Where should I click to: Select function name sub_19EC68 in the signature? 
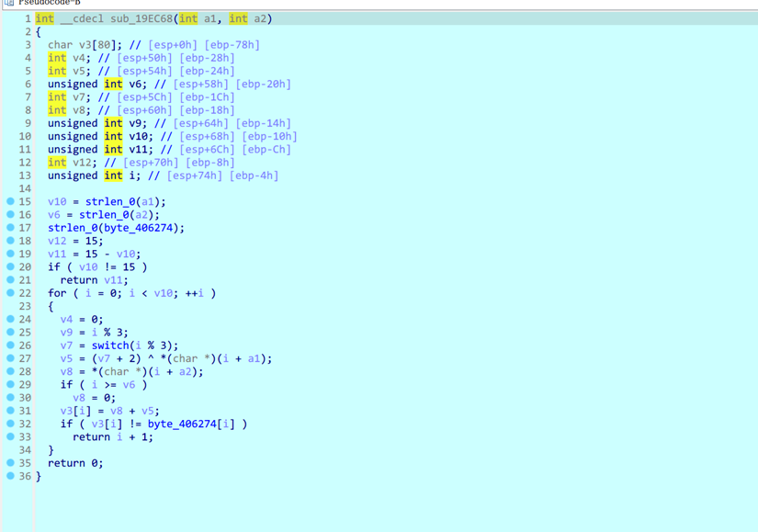[141, 19]
